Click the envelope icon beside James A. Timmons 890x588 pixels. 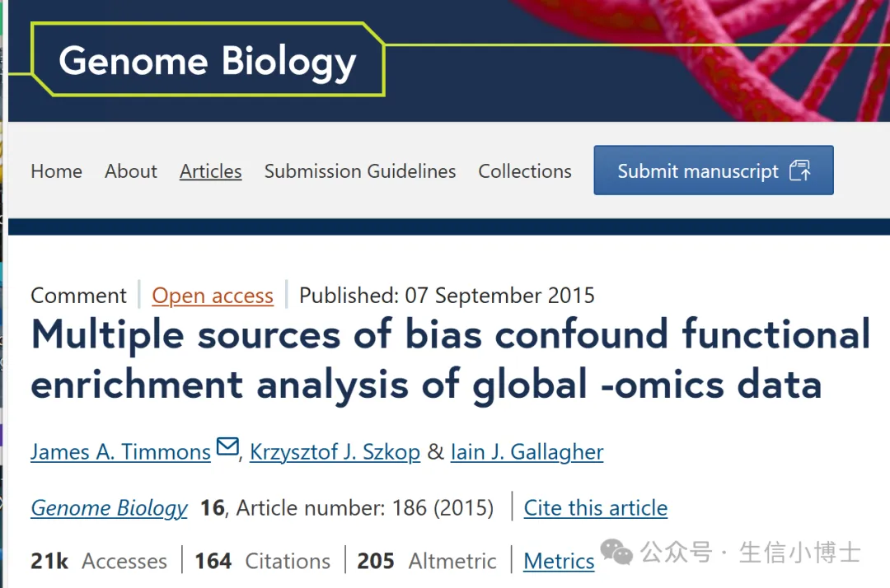point(227,448)
